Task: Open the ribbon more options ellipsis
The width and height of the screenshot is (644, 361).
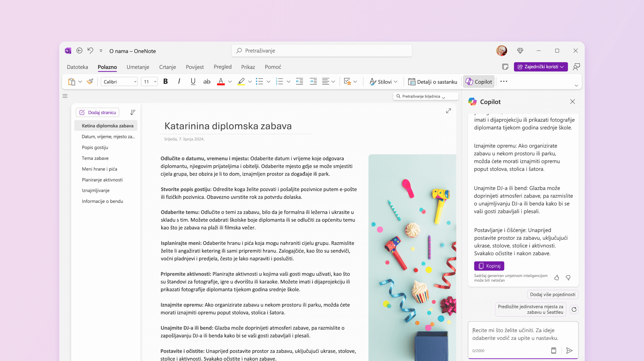Action: tap(504, 81)
